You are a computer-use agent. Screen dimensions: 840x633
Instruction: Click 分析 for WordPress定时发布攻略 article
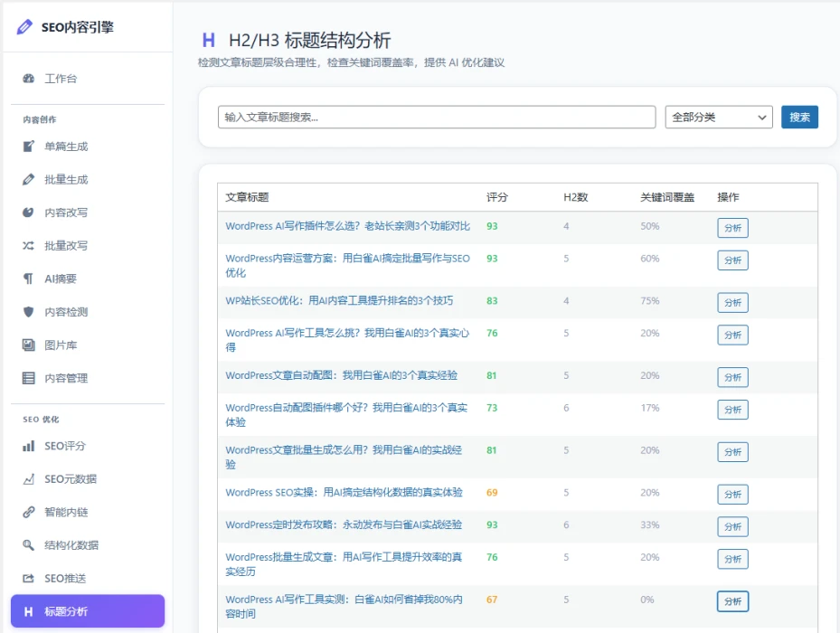tap(732, 526)
